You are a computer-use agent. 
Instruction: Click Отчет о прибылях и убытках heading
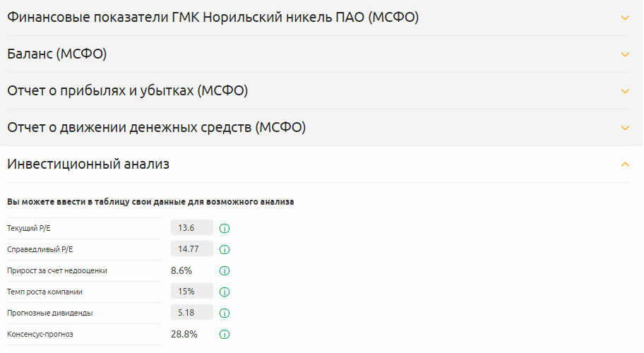tap(127, 91)
